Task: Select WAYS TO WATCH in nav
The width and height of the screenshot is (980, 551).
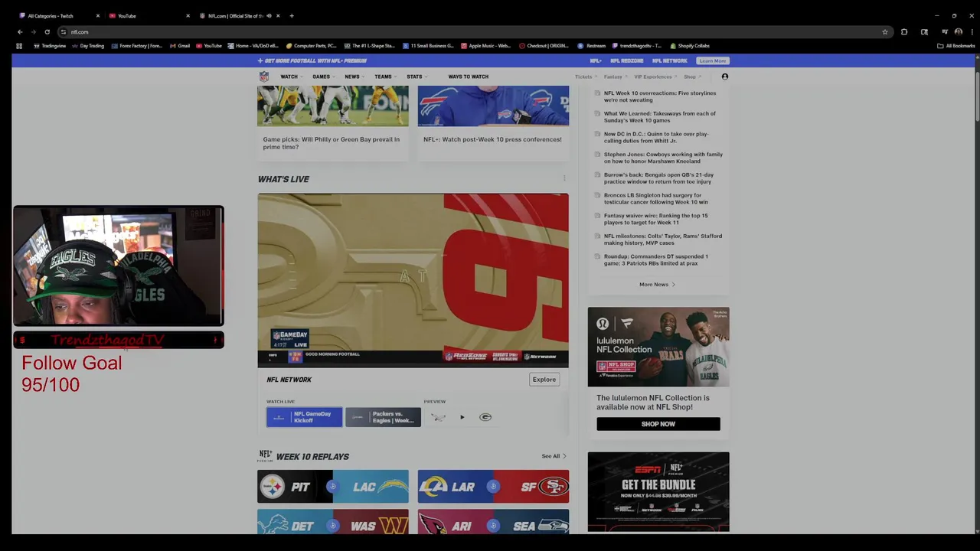Action: (468, 77)
